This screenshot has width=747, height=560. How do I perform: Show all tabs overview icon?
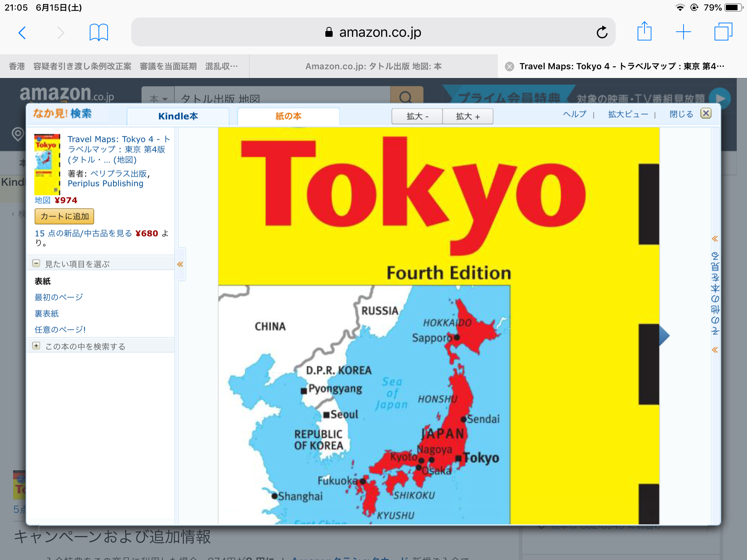[723, 32]
